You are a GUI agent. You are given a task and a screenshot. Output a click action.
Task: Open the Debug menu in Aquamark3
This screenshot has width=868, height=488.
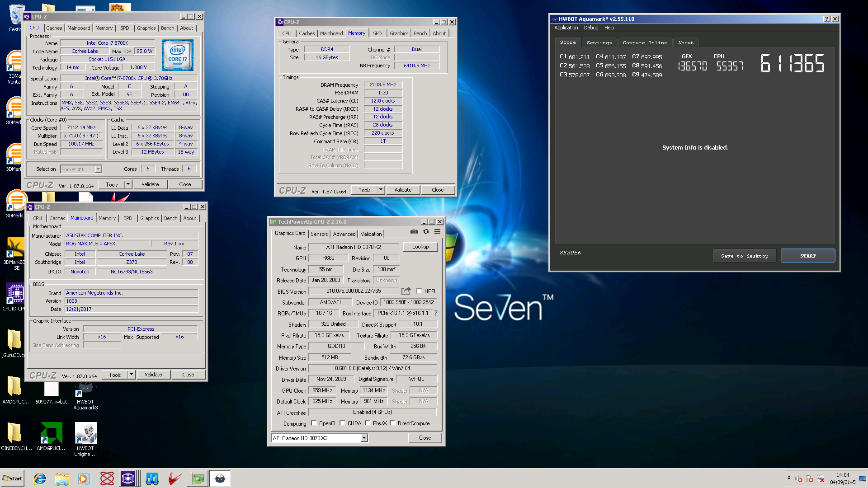coord(591,28)
